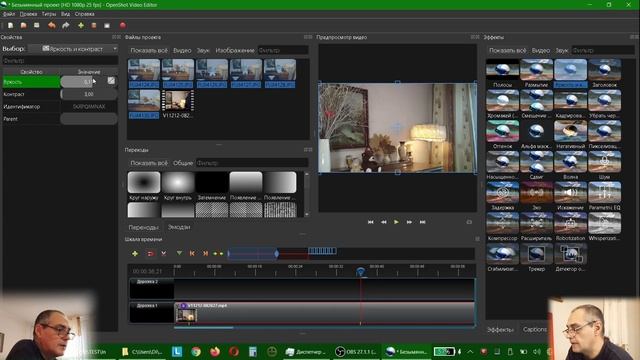Toggle the timeline snapping magnet icon
Viewport: 640px width, 360px height.
151,253
